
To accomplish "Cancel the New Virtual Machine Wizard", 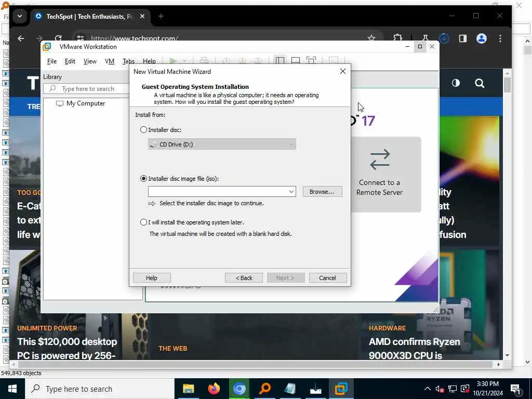I will [328, 278].
